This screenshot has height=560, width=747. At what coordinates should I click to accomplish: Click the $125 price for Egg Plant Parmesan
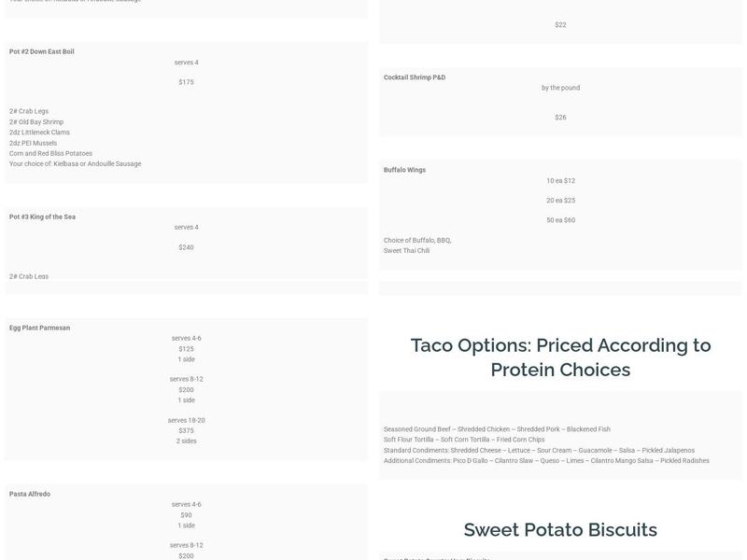186,349
